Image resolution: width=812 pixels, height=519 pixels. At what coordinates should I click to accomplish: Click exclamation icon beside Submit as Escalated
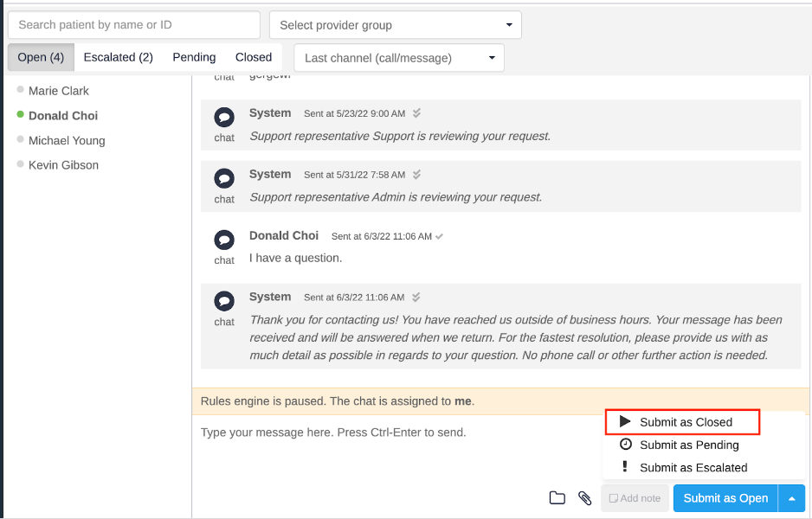click(x=625, y=467)
